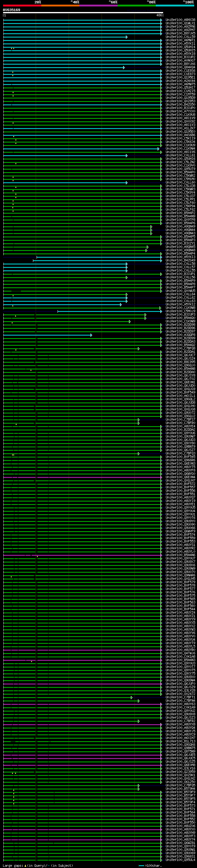Click end arrowhead of UniRef100_C7BFT1 alignment
197x868 pixels.
coord(131,697)
